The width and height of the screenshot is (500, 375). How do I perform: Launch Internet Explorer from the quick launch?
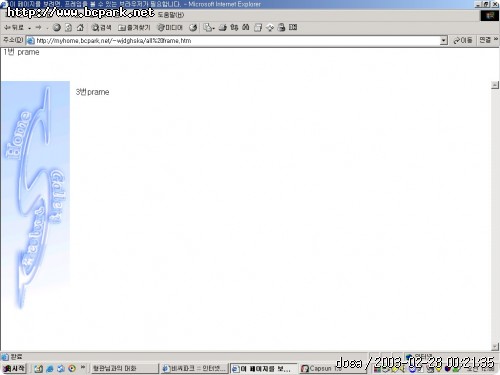(x=50, y=369)
